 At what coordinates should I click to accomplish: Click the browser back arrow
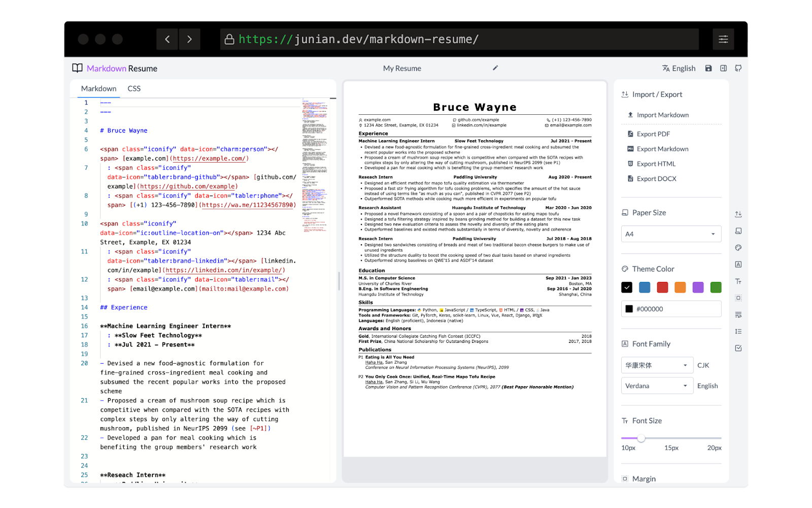pos(167,39)
